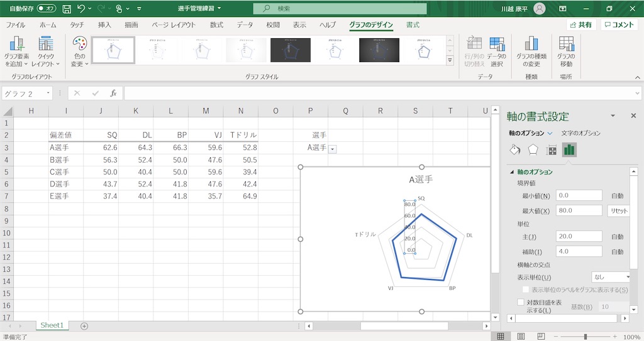Switch to 文字のオプション in pane

click(580, 133)
